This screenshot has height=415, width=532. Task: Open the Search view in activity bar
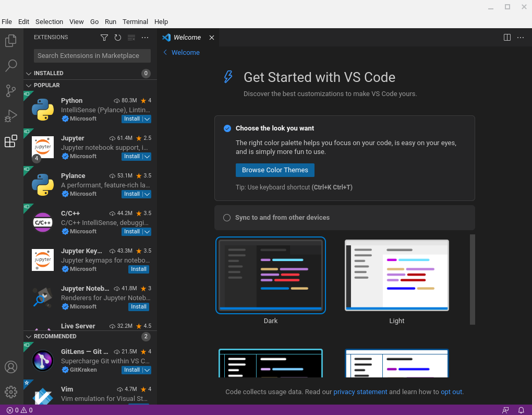click(11, 66)
